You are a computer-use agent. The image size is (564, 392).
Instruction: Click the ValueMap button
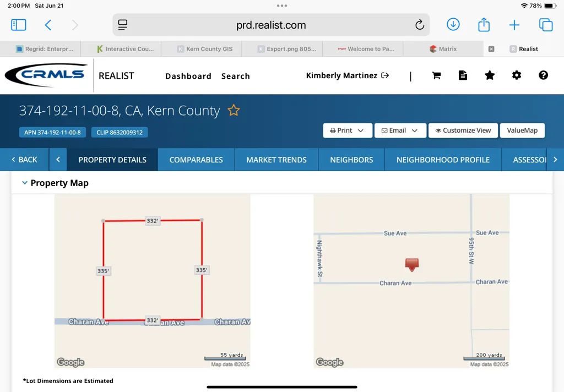coord(522,130)
